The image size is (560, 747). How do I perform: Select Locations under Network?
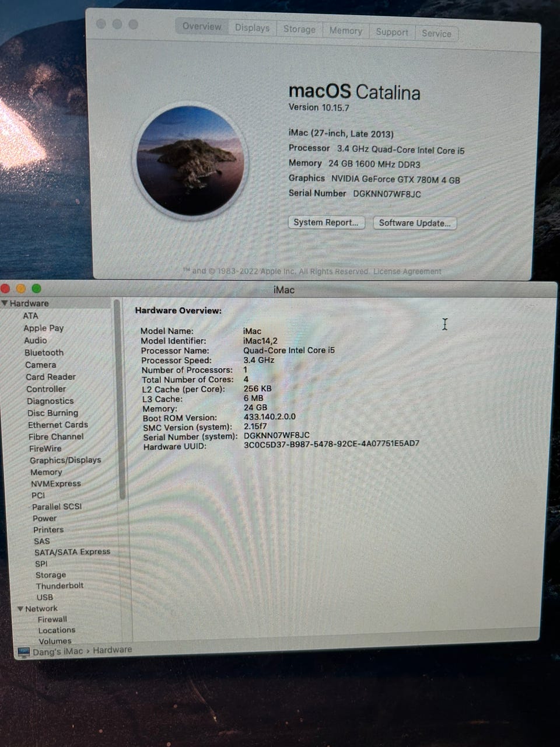(57, 630)
